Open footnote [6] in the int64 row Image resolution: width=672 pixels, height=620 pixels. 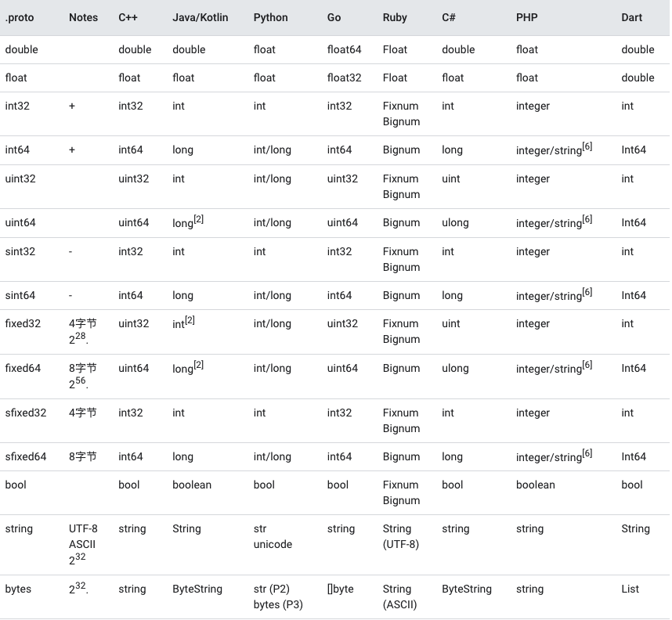(587, 146)
